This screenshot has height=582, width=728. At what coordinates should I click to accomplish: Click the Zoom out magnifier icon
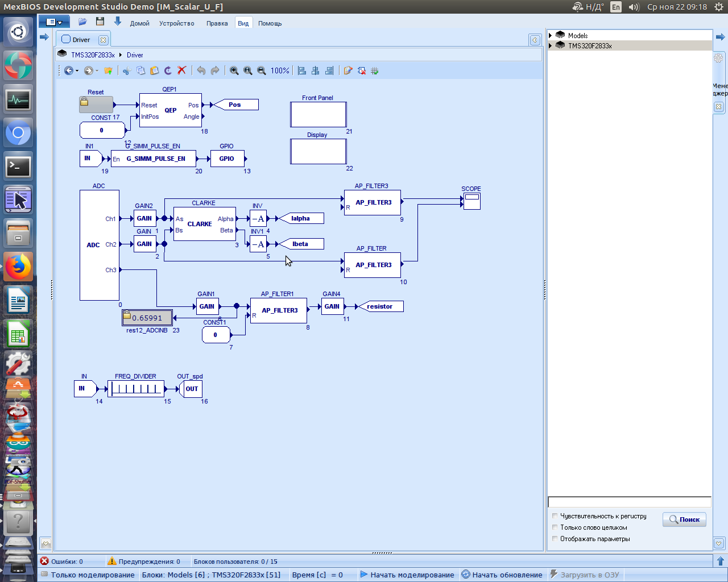point(262,70)
